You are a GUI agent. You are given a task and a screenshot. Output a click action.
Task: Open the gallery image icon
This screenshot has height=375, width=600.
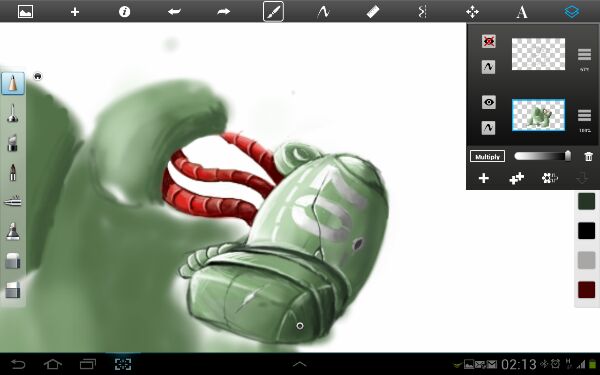tap(25, 11)
